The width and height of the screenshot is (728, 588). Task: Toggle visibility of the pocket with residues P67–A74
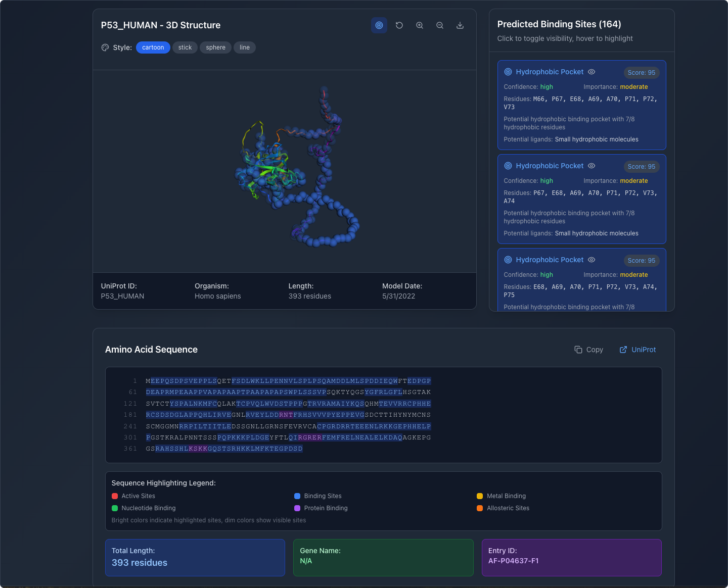(591, 166)
